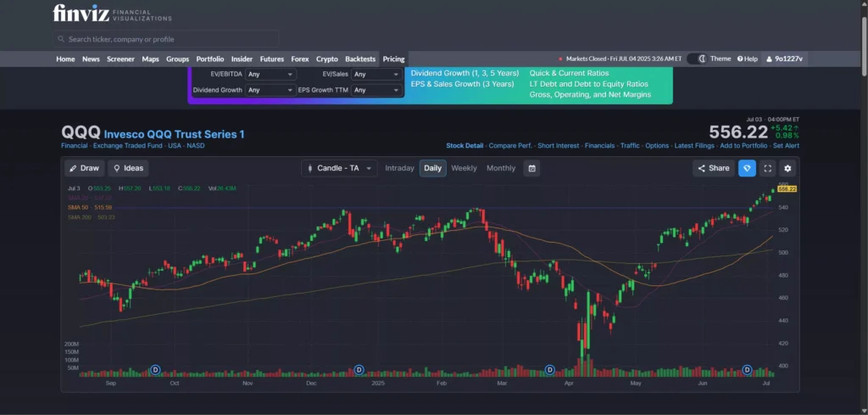868x415 pixels.
Task: Open the EV/Sales dropdown
Action: [377, 74]
